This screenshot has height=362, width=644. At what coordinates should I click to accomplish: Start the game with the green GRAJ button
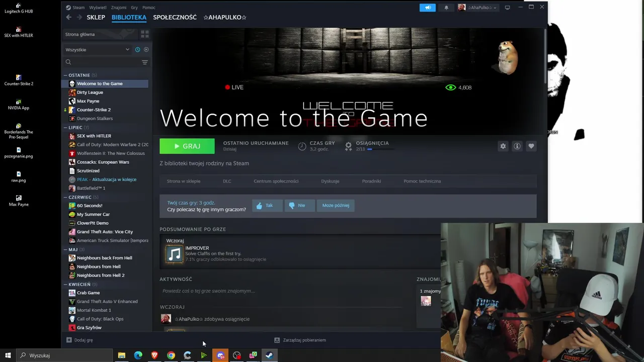point(187,146)
